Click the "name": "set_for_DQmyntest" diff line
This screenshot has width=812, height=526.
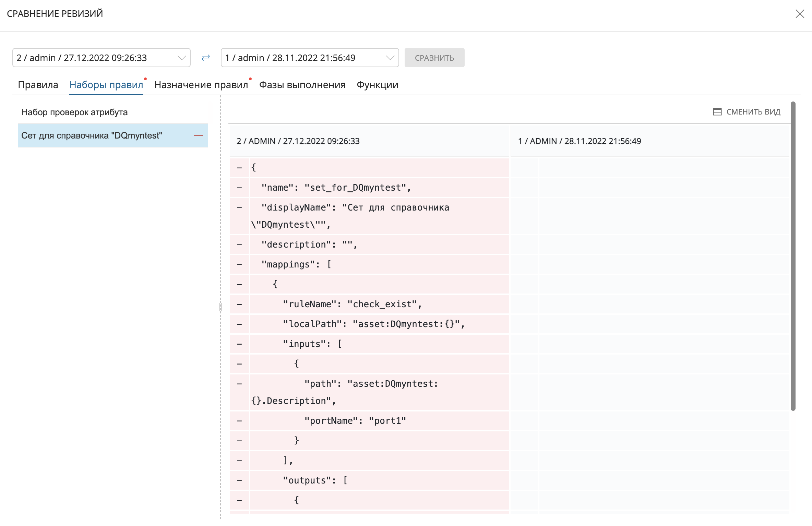[336, 188]
